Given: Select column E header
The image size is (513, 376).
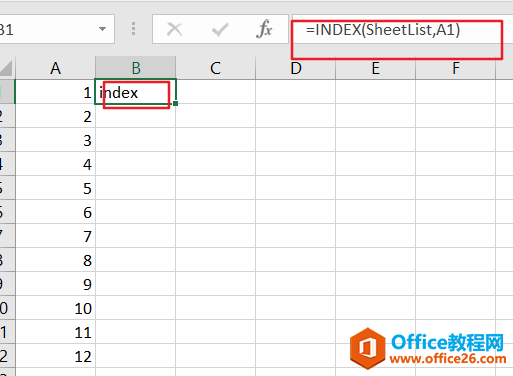Looking at the screenshot, I should click(376, 68).
